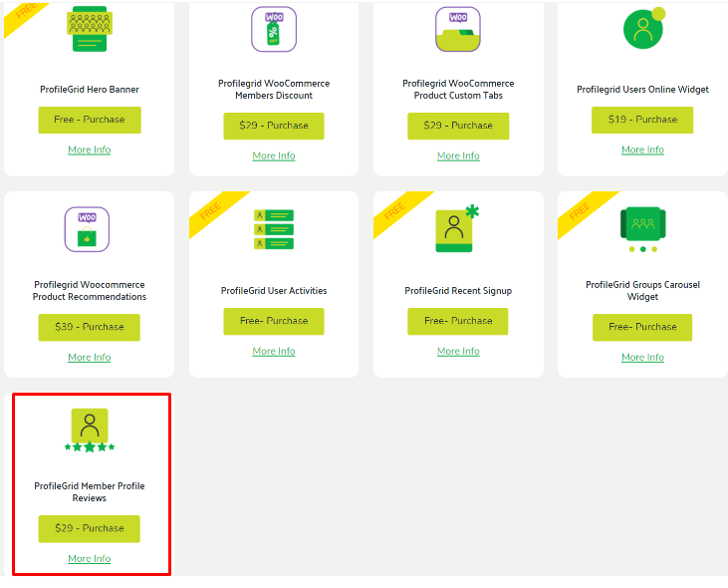Click the "ProfileGrid Groups Carousel Widget" title

pos(642,291)
